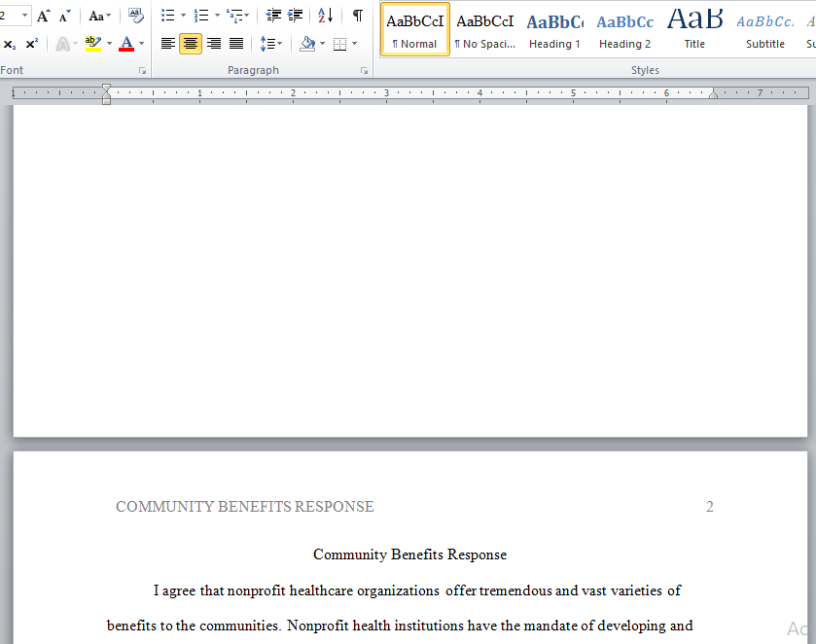The height and width of the screenshot is (644, 816).
Task: Open the Borders dropdown arrow
Action: [x=354, y=44]
